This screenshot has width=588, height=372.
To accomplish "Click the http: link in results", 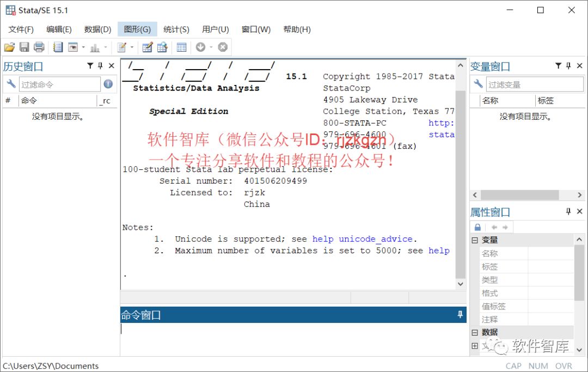I will pyautogui.click(x=441, y=123).
